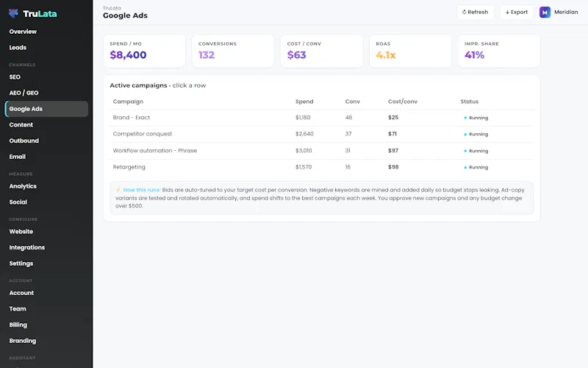Screen dimensions: 588x368
Task: Open the Overview page
Action: tap(23, 32)
